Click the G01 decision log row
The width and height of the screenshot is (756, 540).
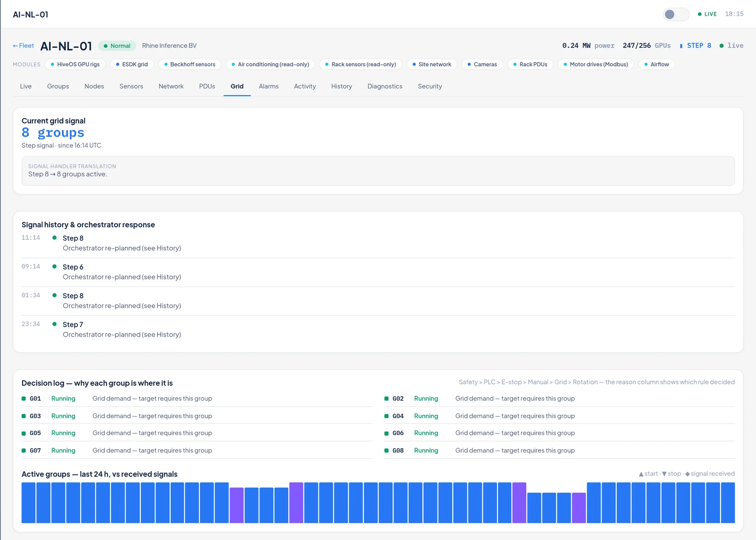(x=197, y=399)
